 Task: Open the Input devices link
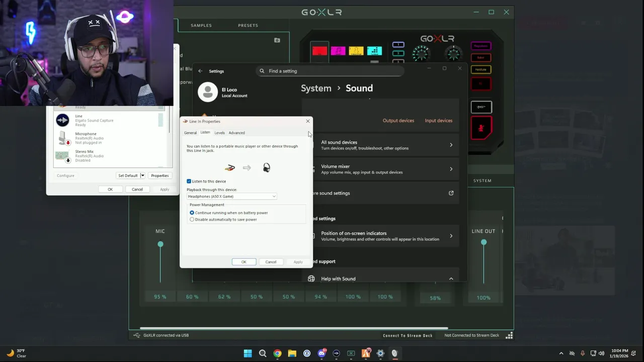point(439,121)
